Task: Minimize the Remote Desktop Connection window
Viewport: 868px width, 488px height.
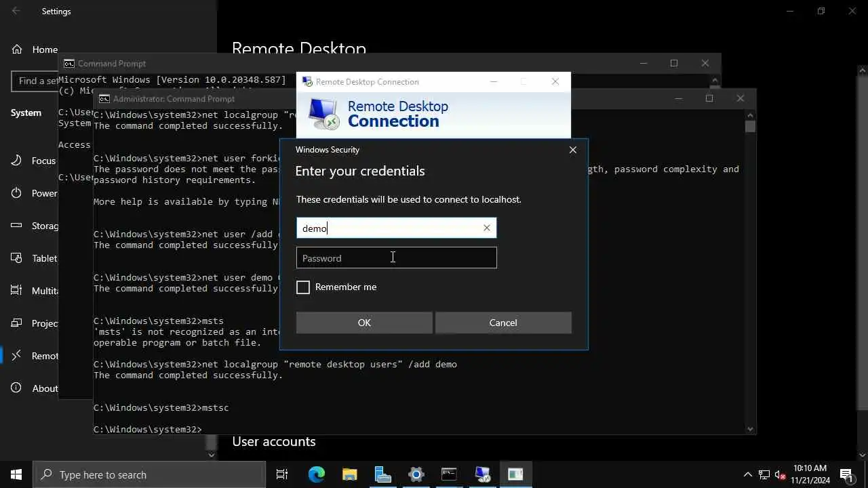Action: 494,81
